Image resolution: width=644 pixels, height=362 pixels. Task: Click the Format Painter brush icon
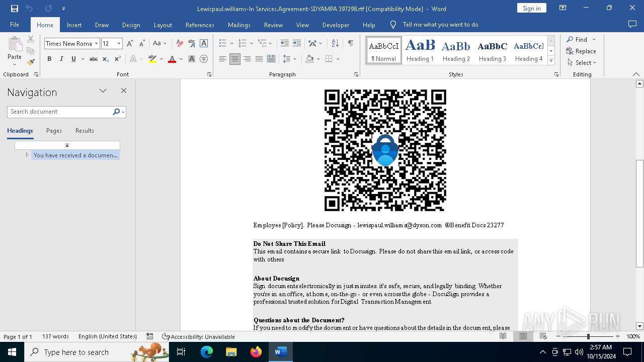pos(31,62)
